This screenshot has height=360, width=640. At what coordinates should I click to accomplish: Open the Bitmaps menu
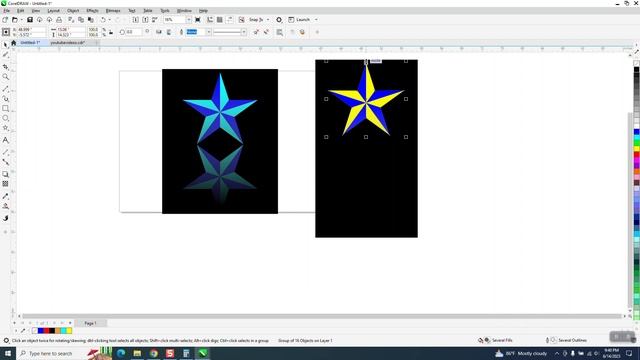point(113,11)
